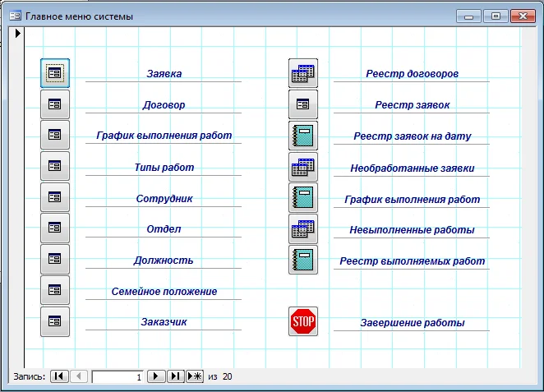Open Реестр договоров query icon
This screenshot has height=392, width=544.
pyautogui.click(x=303, y=73)
